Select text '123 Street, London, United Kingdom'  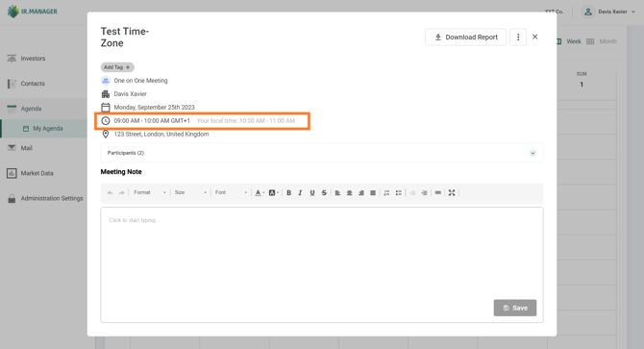tap(161, 134)
